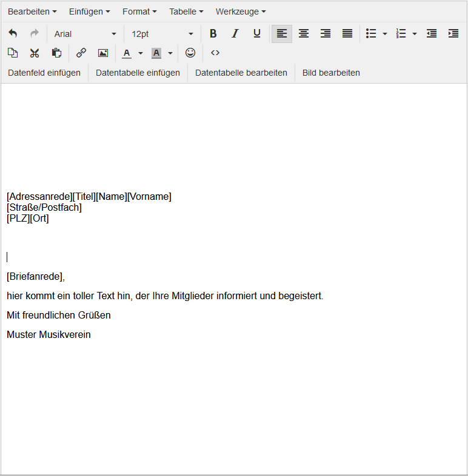
Task: Toggle italic formatting
Action: [x=235, y=33]
